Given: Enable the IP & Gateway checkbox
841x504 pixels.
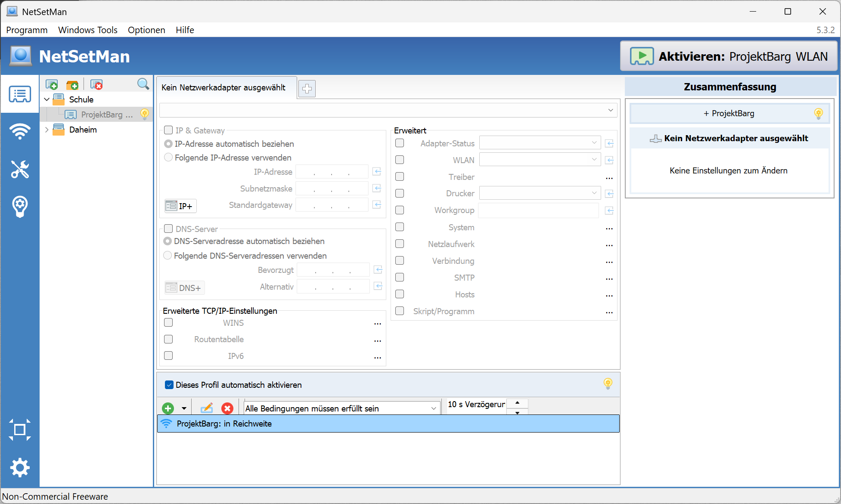Looking at the screenshot, I should click(x=168, y=130).
